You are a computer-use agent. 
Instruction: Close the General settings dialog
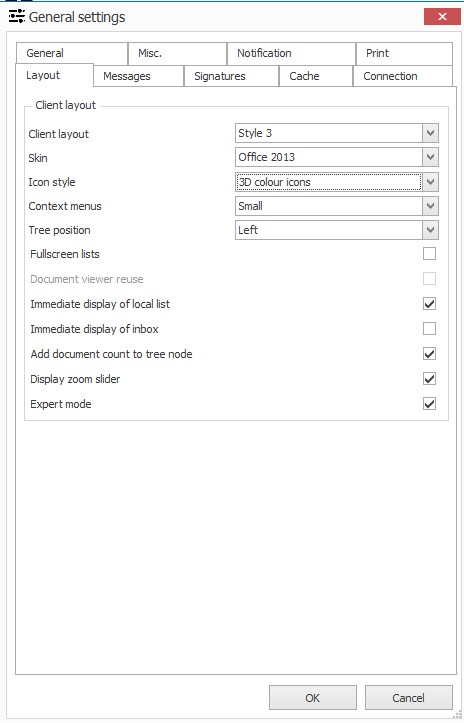[x=442, y=17]
